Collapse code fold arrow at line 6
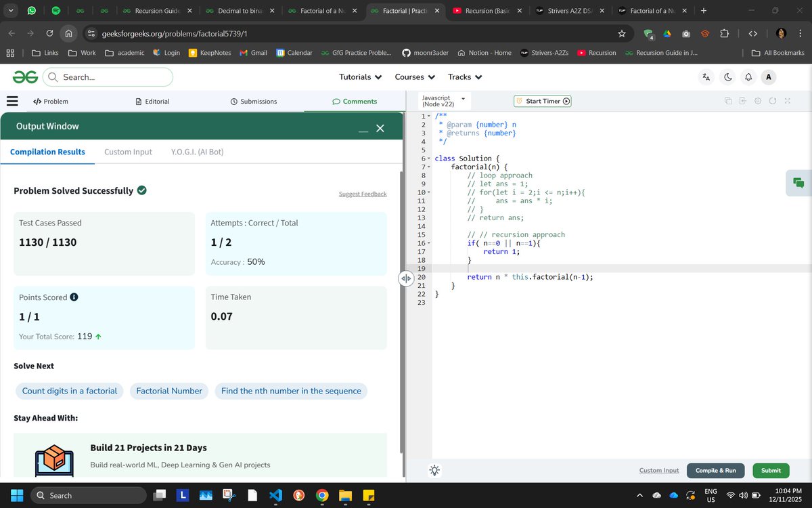The width and height of the screenshot is (812, 508). (x=429, y=158)
